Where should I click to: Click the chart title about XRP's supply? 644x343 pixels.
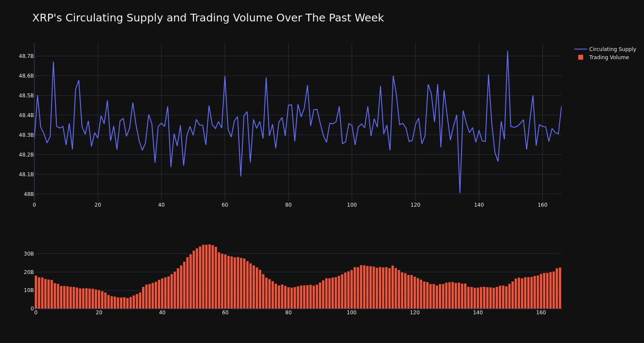tap(208, 18)
